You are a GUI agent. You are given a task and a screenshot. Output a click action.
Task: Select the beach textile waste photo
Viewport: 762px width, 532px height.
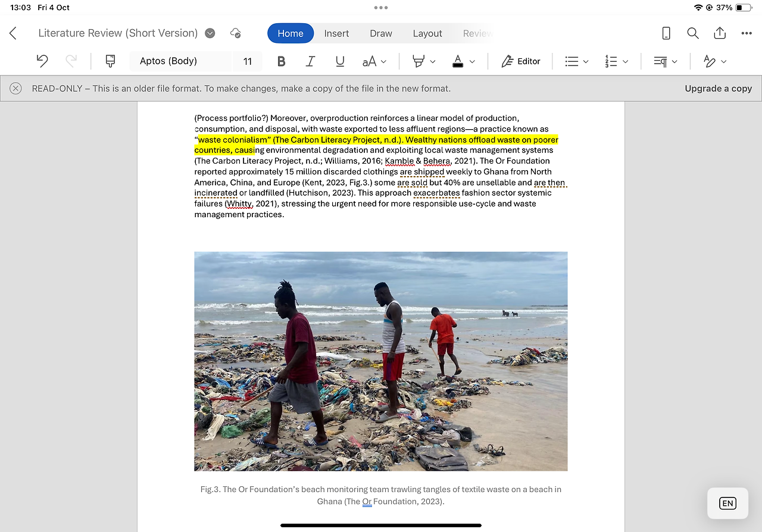380,361
